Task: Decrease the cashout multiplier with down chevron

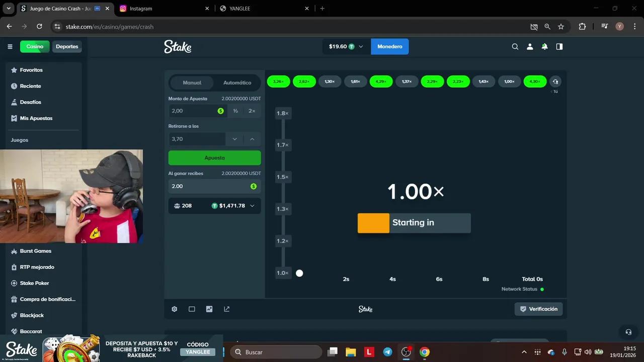Action: [234, 139]
